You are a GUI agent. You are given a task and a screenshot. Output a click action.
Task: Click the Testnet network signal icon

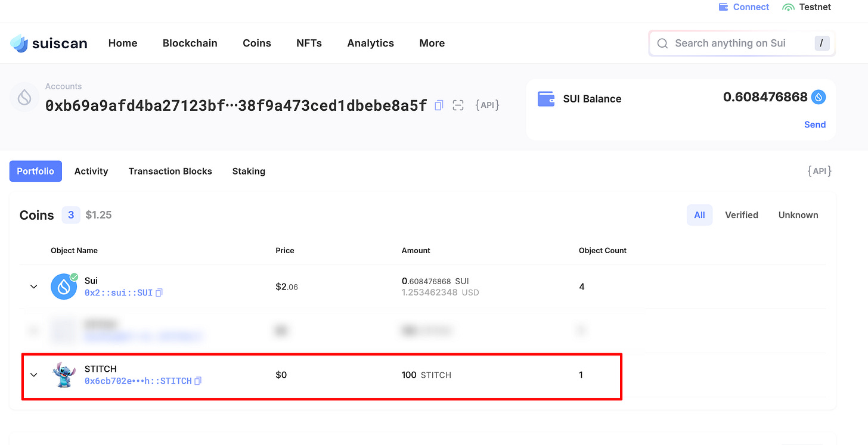789,8
